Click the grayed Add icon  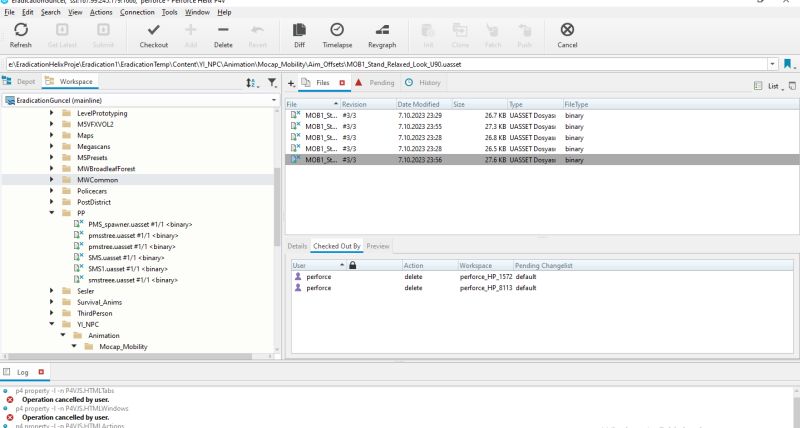(190, 30)
